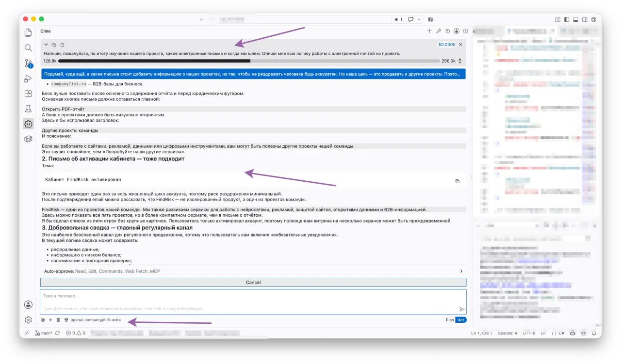Start a new Cline task with plus icon

(x=429, y=31)
